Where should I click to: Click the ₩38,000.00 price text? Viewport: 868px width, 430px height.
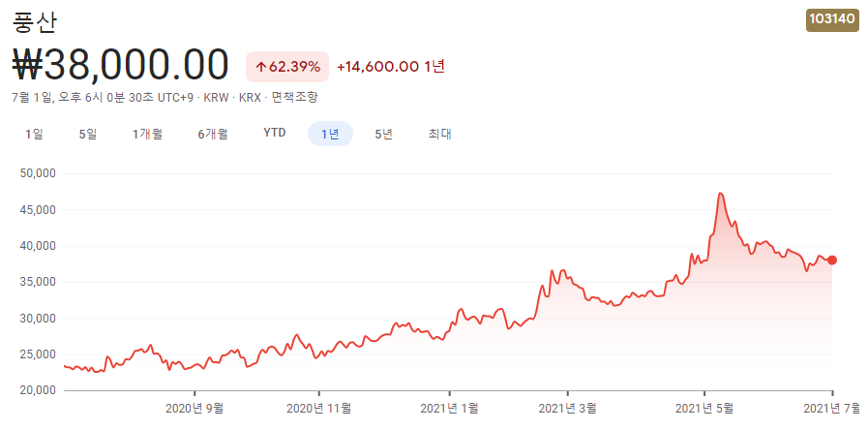[120, 65]
